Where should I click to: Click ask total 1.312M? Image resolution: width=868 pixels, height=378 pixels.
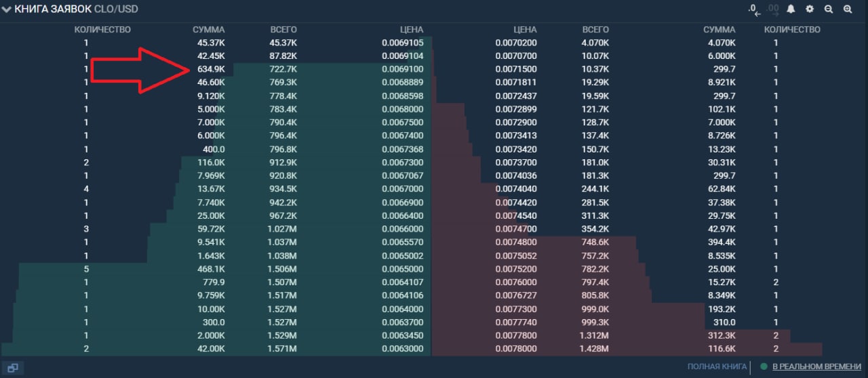595,336
